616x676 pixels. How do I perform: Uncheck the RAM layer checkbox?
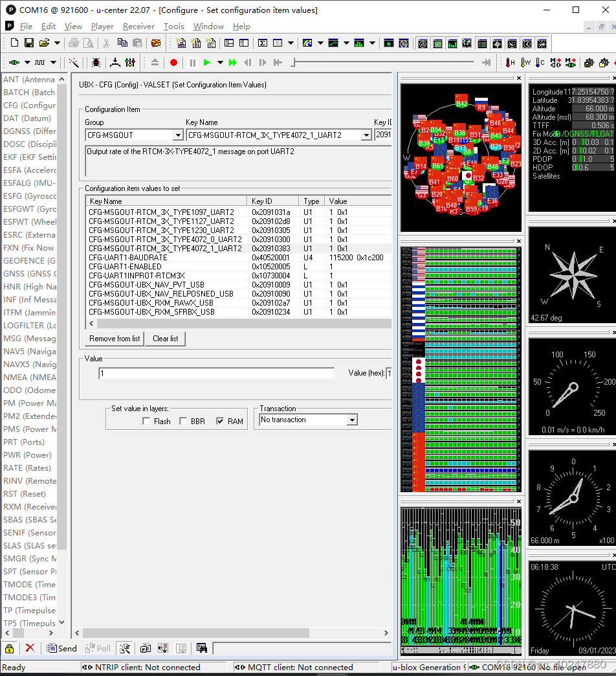[x=220, y=422]
